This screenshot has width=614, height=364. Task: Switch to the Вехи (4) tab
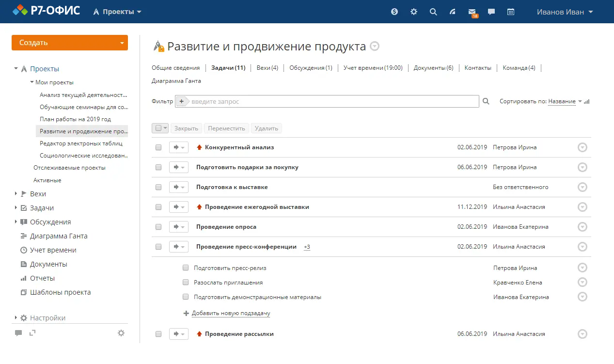click(x=267, y=68)
